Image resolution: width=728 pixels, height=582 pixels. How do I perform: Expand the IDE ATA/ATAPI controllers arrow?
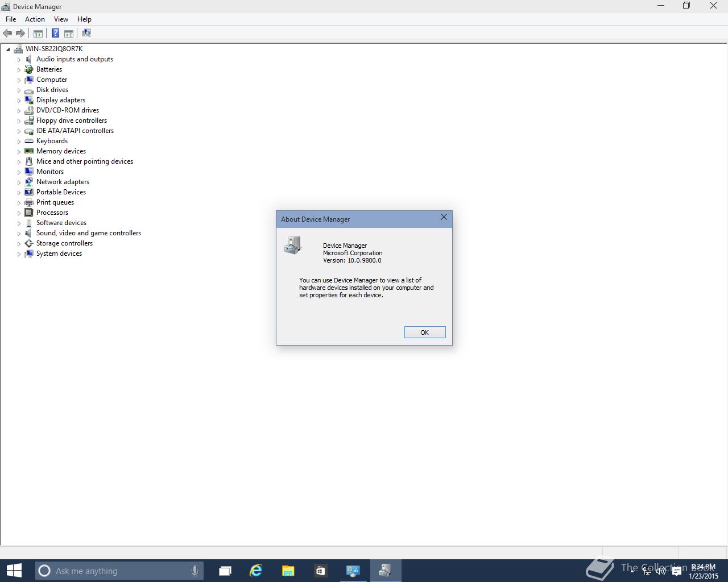[19, 131]
